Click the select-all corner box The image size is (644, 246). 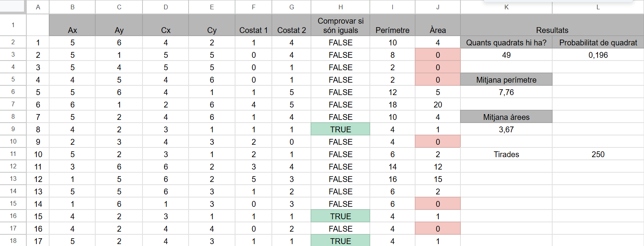pos(13,7)
